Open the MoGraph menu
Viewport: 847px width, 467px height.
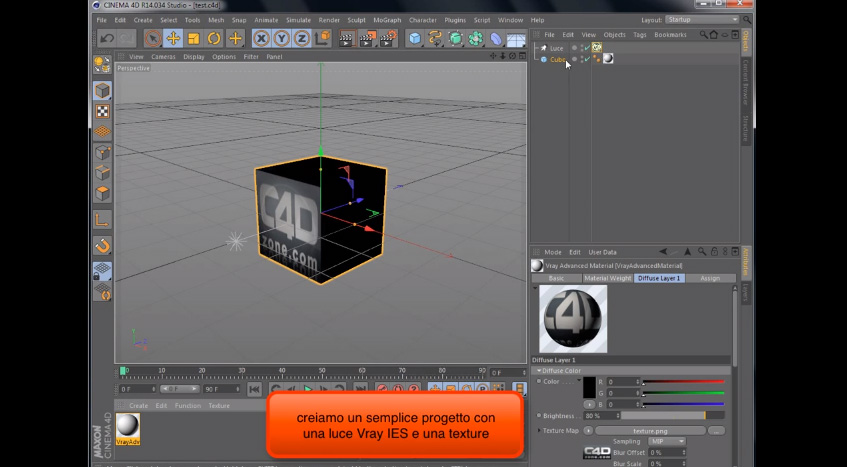387,20
